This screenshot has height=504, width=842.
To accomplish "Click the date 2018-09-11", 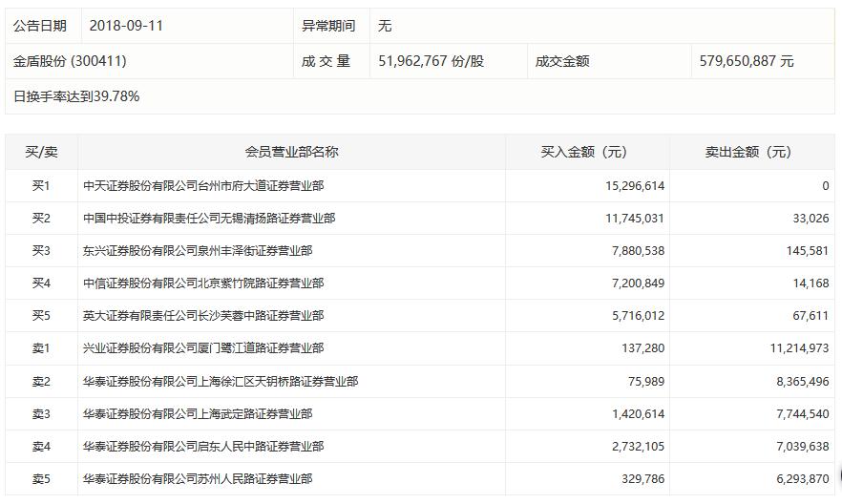I will (x=126, y=26).
